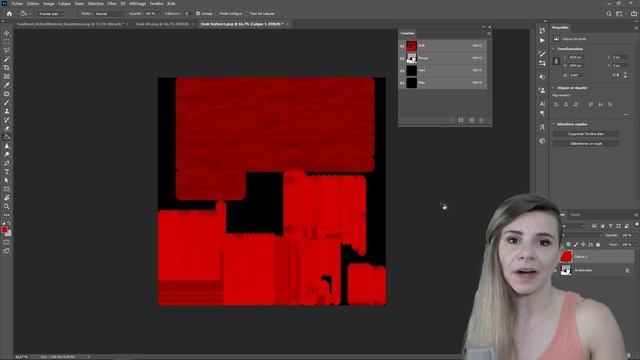Viewport: 640px width, 360px height.
Task: Toggle visibility of the Vert channel
Action: tap(402, 71)
